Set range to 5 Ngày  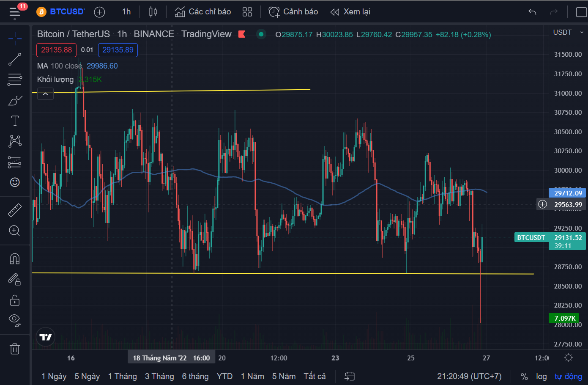tap(87, 376)
